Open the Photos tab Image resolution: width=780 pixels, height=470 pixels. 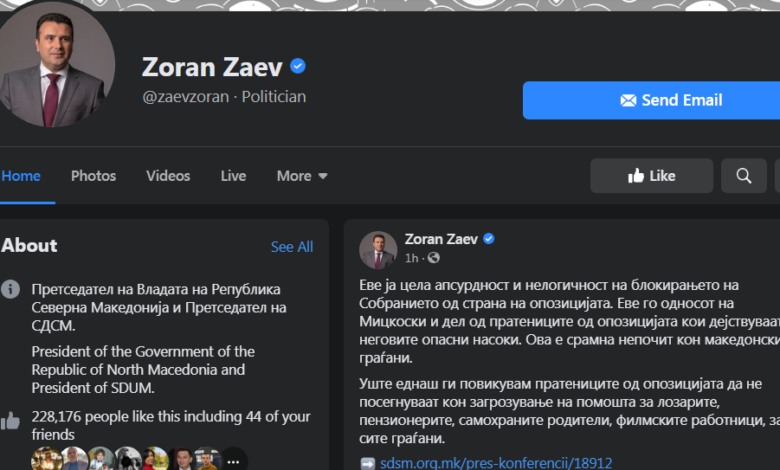94,176
